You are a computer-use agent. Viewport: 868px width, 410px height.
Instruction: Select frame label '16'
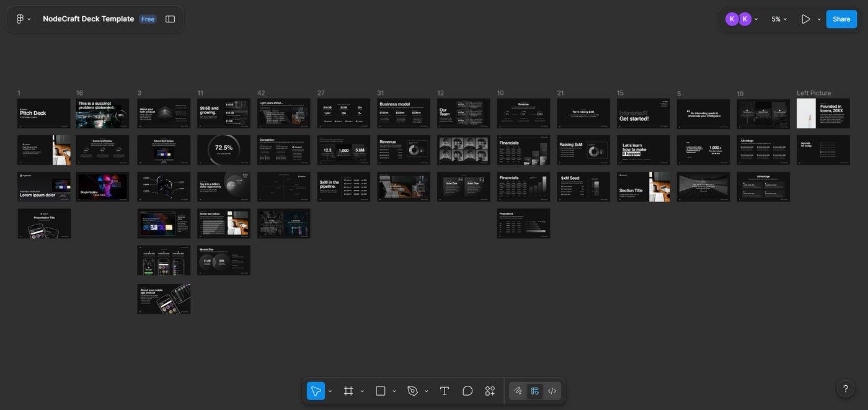(79, 93)
